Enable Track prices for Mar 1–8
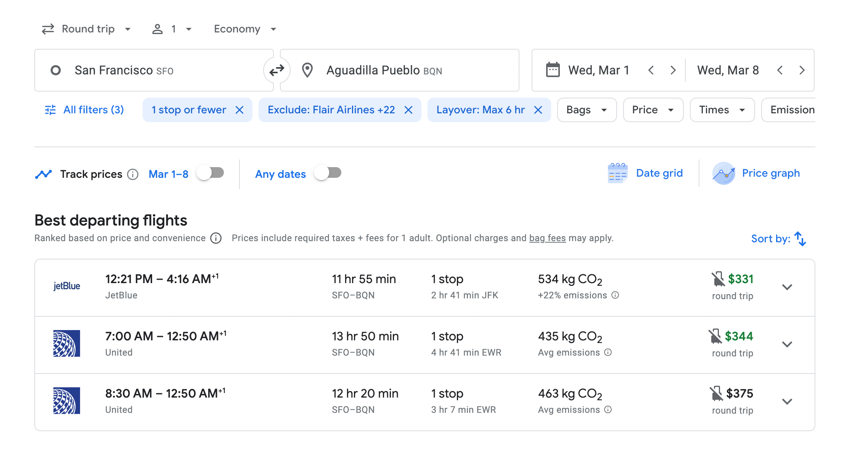The width and height of the screenshot is (868, 451). pyautogui.click(x=211, y=173)
